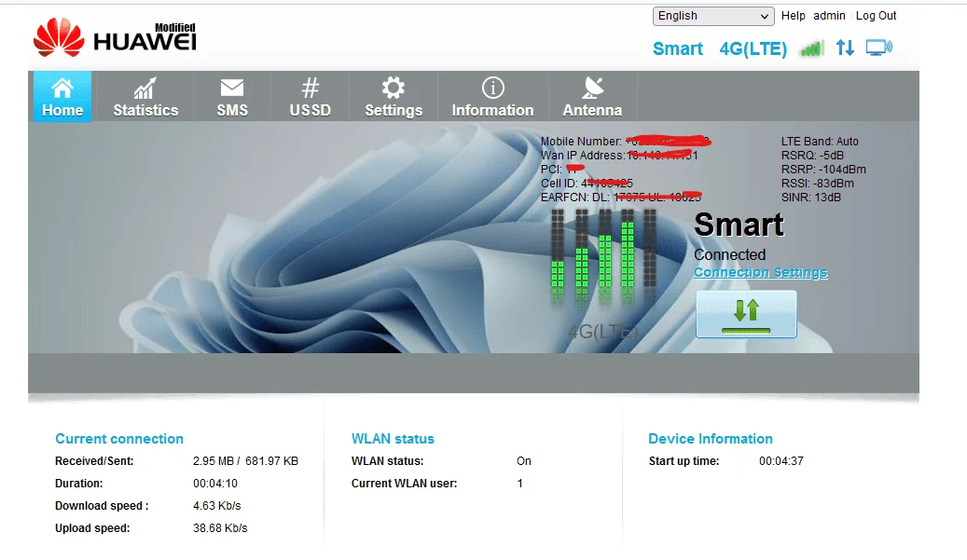The image size is (967, 560).
Task: Open the Information tab
Action: 492,97
